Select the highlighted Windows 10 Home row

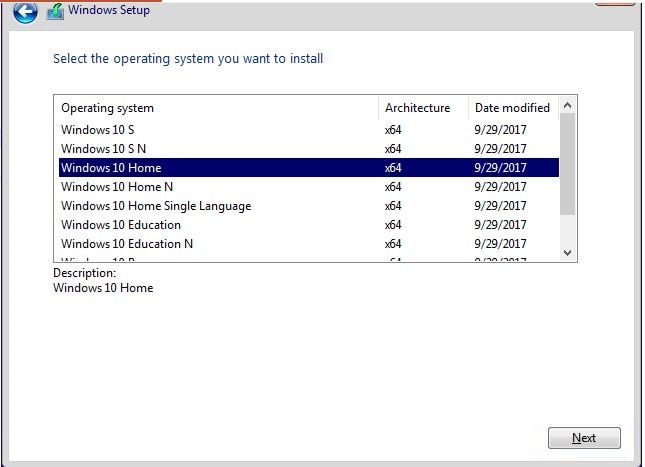(309, 168)
